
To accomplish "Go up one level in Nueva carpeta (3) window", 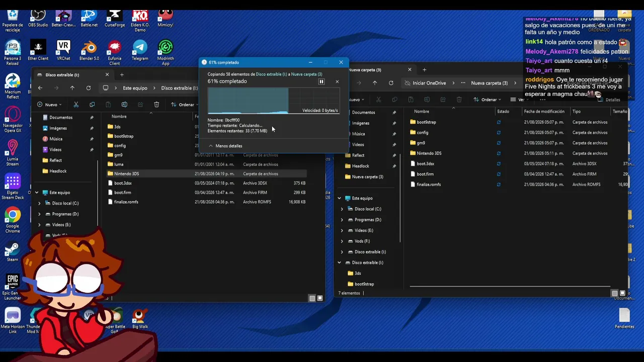I will 375,83.
